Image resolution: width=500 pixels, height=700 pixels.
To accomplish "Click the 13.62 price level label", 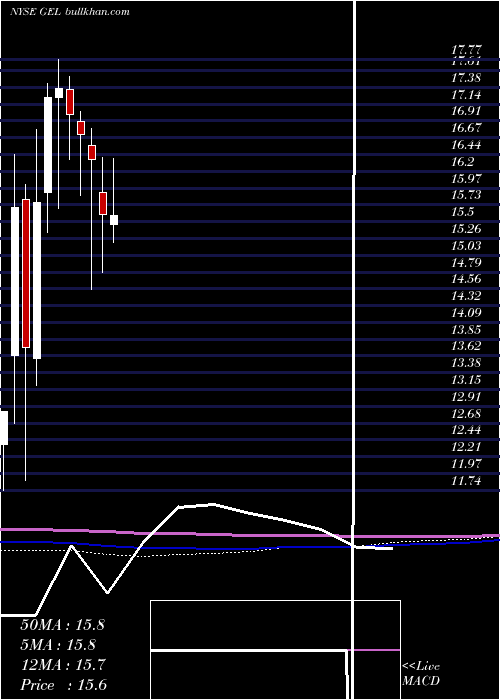I will (466, 346).
